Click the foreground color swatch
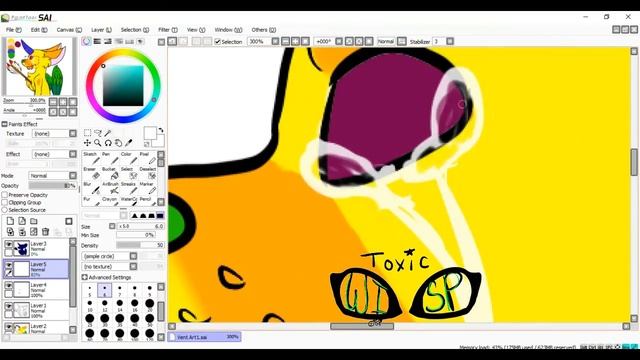 pyautogui.click(x=150, y=133)
